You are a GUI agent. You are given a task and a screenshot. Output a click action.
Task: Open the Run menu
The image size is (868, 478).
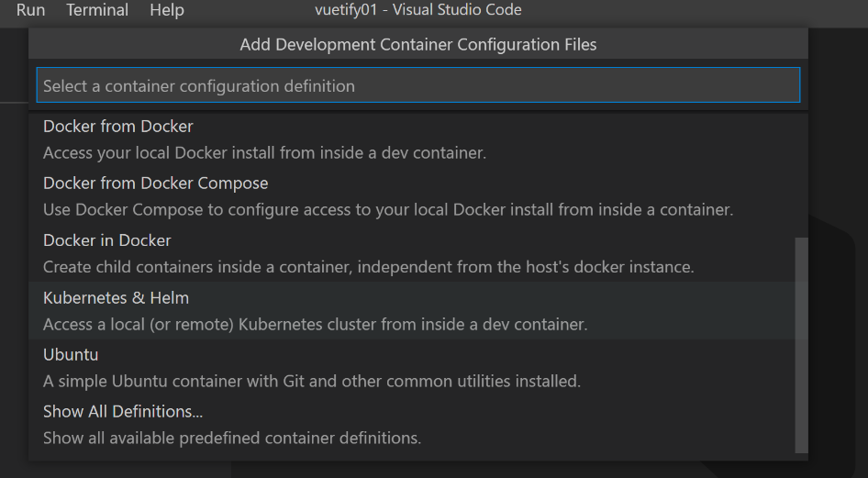pyautogui.click(x=30, y=10)
